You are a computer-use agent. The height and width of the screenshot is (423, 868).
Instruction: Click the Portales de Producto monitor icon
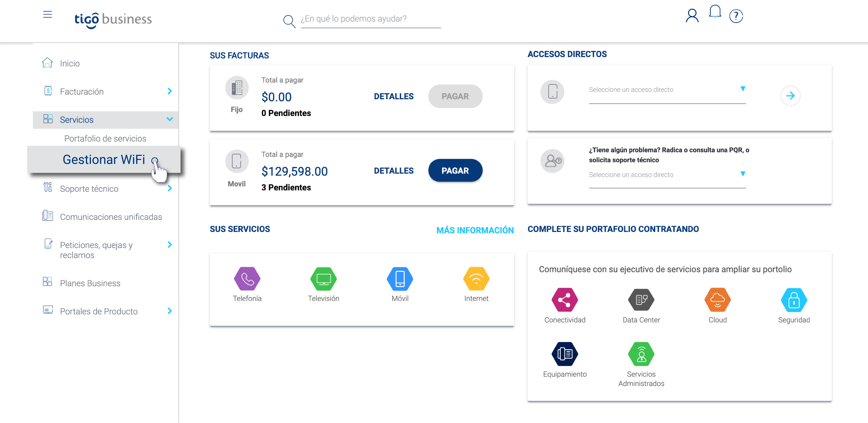(48, 310)
